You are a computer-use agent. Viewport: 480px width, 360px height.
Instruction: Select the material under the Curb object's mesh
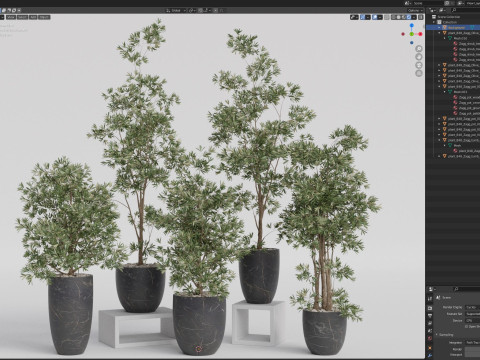point(467,151)
